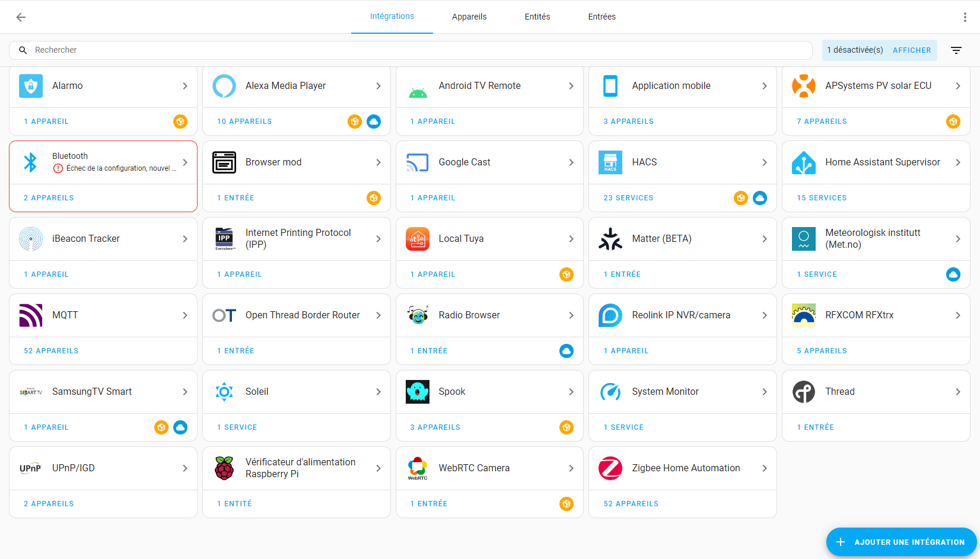Click the Bluetooth logo icon

31,162
